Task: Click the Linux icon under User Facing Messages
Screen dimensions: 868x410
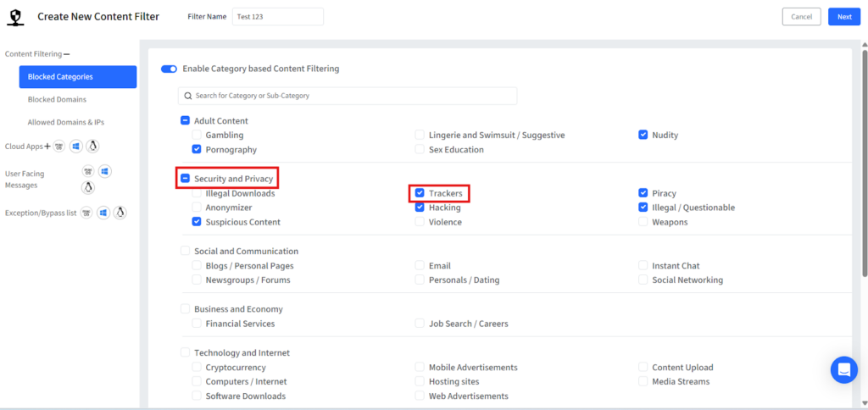Action: (87, 187)
